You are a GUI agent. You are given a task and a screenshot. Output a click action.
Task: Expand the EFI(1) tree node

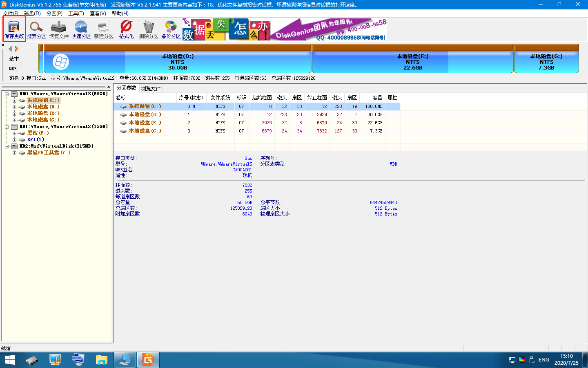click(x=14, y=140)
